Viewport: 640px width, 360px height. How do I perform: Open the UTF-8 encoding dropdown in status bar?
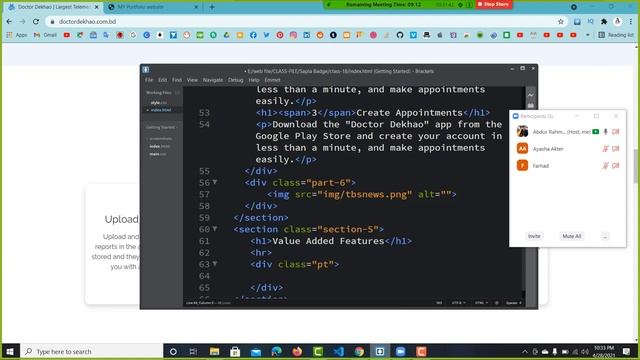tap(458, 303)
